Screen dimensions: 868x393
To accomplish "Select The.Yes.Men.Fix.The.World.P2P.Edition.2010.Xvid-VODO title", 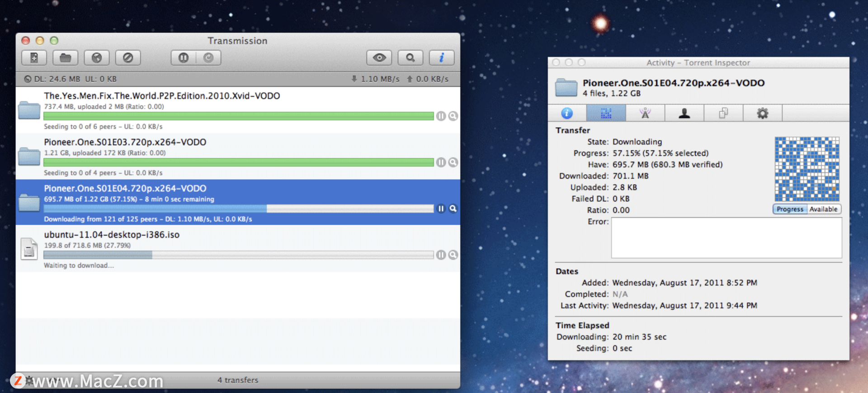I will [162, 96].
